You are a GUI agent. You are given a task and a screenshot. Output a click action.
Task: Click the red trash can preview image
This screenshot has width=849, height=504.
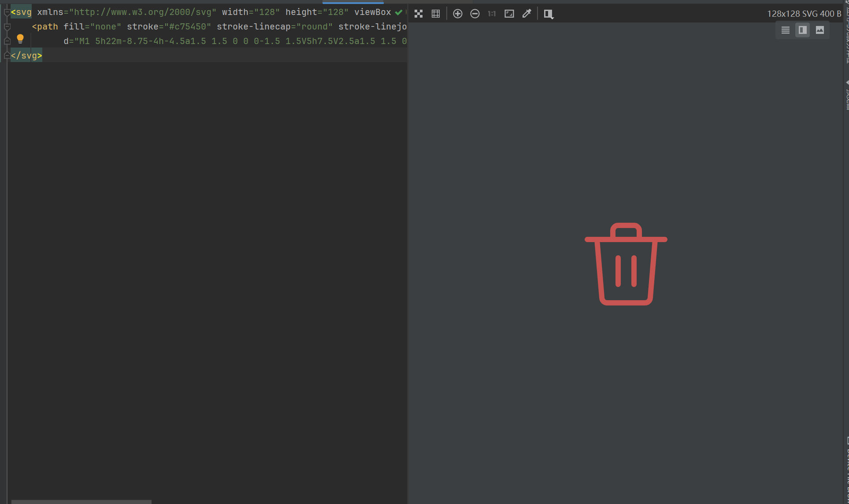tap(626, 264)
